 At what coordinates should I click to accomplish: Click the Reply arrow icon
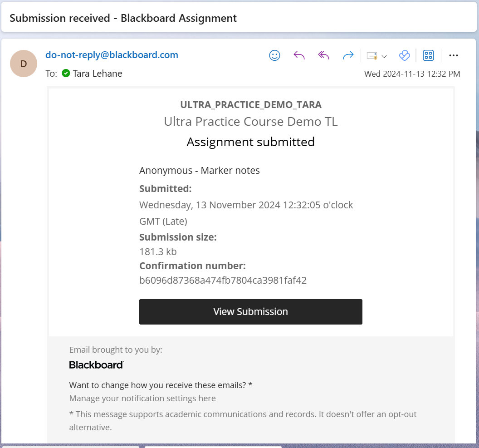coord(299,55)
